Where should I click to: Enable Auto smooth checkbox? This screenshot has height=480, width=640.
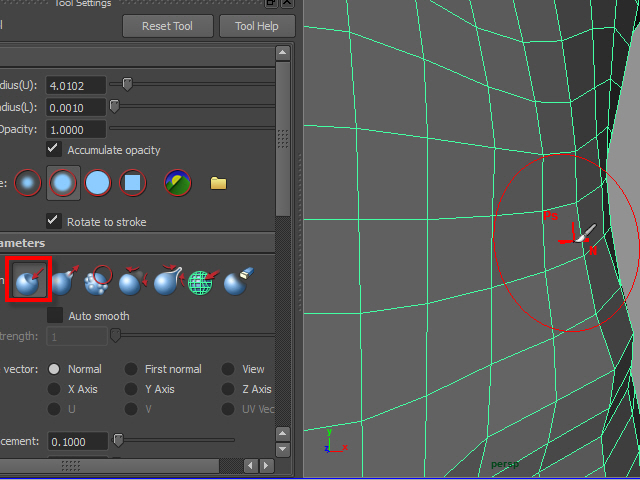[x=55, y=316]
